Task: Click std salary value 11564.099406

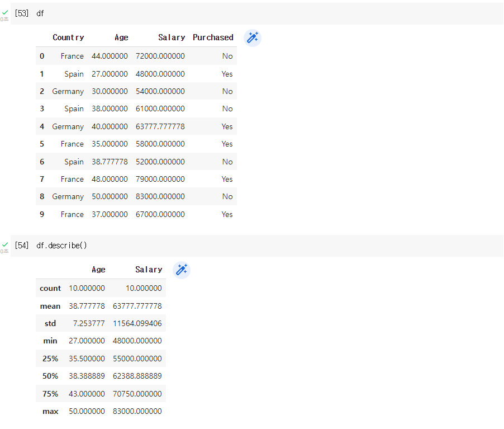Action: 137,323
